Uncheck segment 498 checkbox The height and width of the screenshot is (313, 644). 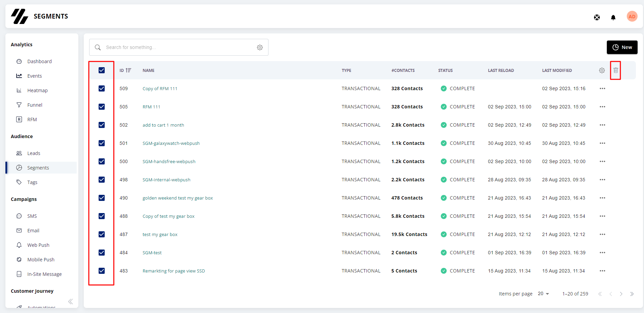point(102,180)
